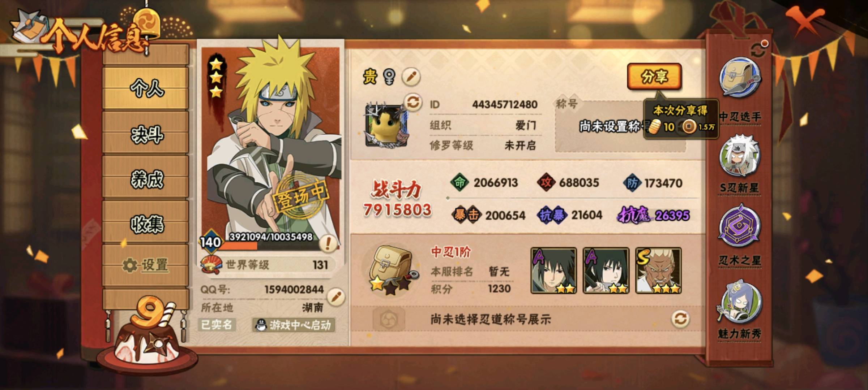Image resolution: width=868 pixels, height=390 pixels.
Task: Click the pencil icon next to the QQ number
Action: 336,297
